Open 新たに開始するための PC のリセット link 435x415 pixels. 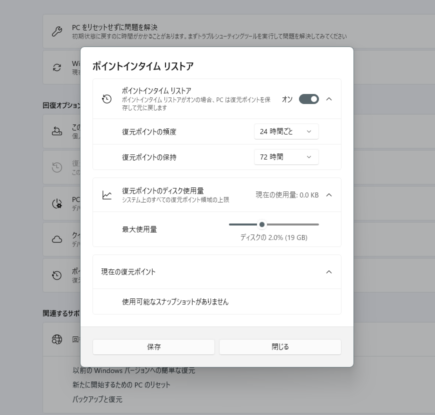[x=121, y=385]
